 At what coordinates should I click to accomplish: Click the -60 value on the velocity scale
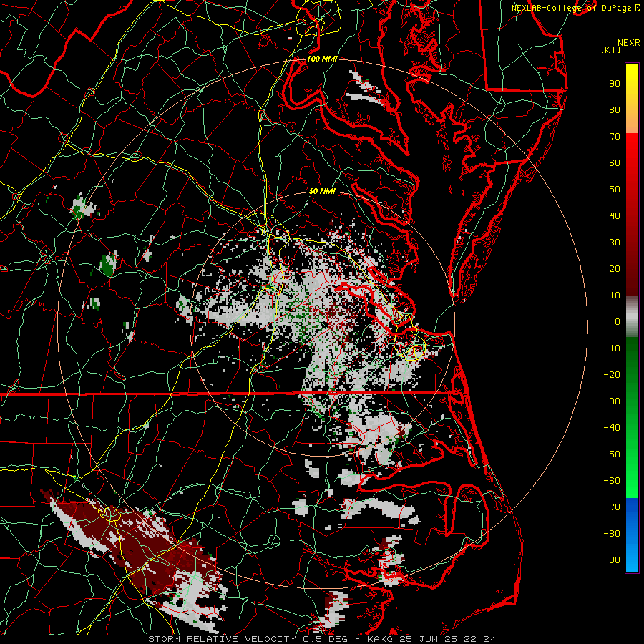[x=612, y=481]
